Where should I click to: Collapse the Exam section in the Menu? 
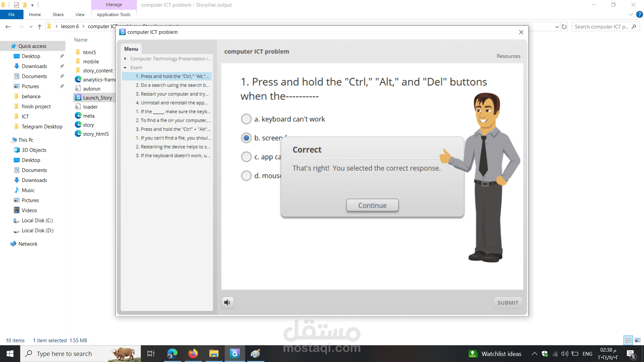tap(125, 68)
